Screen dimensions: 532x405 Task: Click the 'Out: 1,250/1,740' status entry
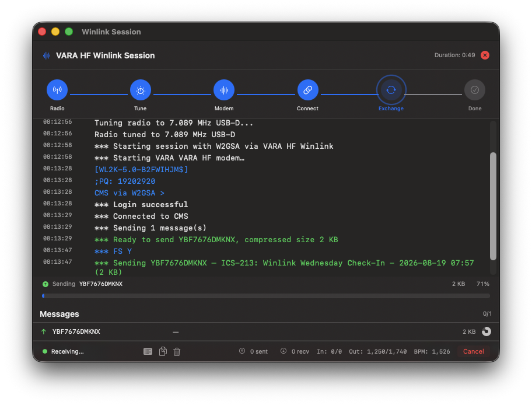(x=377, y=351)
